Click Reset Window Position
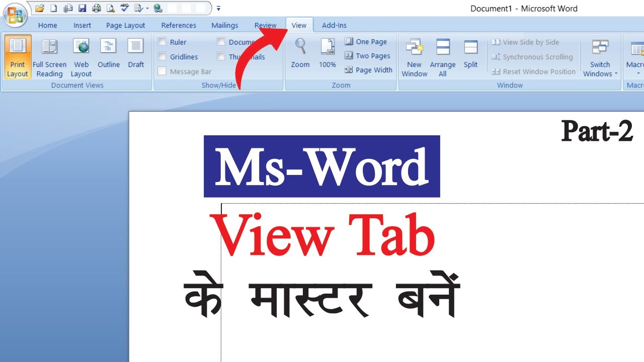 pos(534,71)
